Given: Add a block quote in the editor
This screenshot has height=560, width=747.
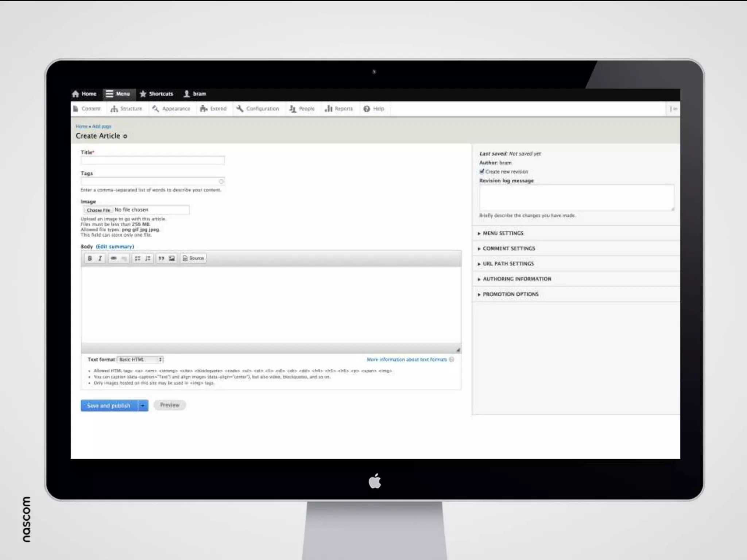Looking at the screenshot, I should 161,258.
